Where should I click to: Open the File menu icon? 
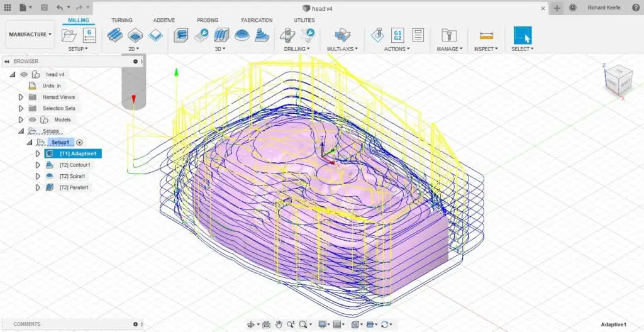pyautogui.click(x=23, y=8)
